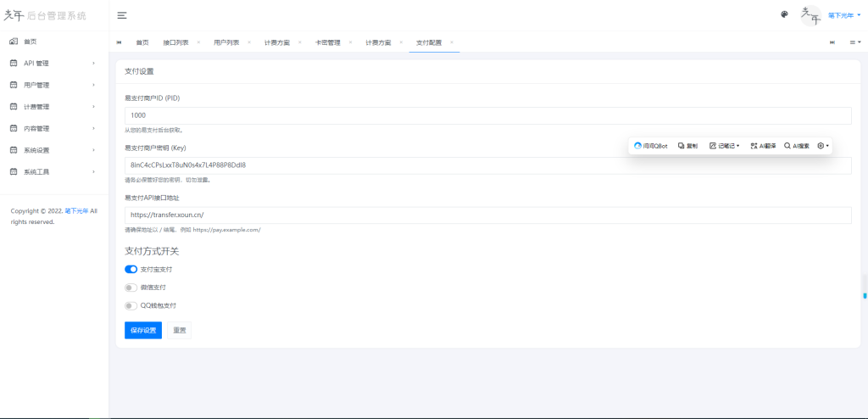This screenshot has width=868, height=419.
Task: Expand the 系统设置 sidebar menu
Action: (54, 150)
